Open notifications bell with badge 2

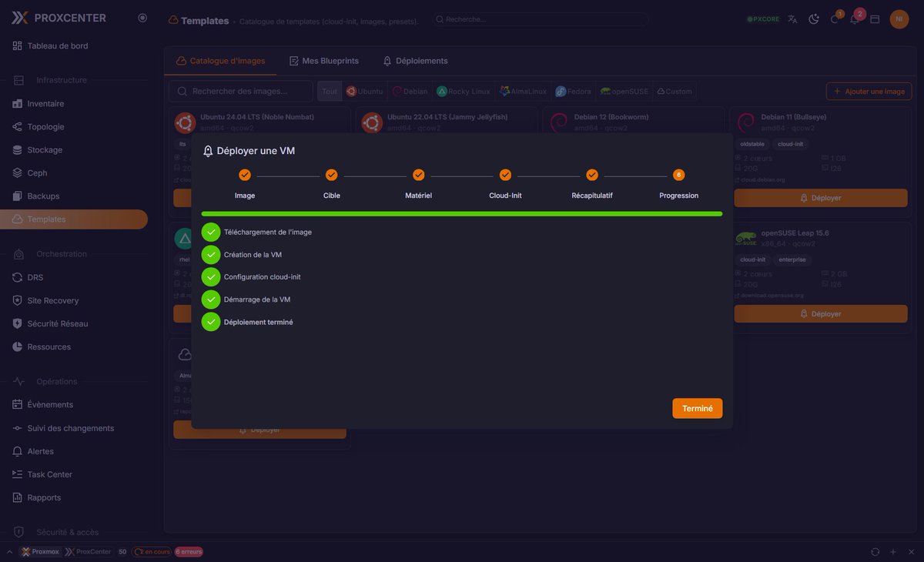pos(855,19)
